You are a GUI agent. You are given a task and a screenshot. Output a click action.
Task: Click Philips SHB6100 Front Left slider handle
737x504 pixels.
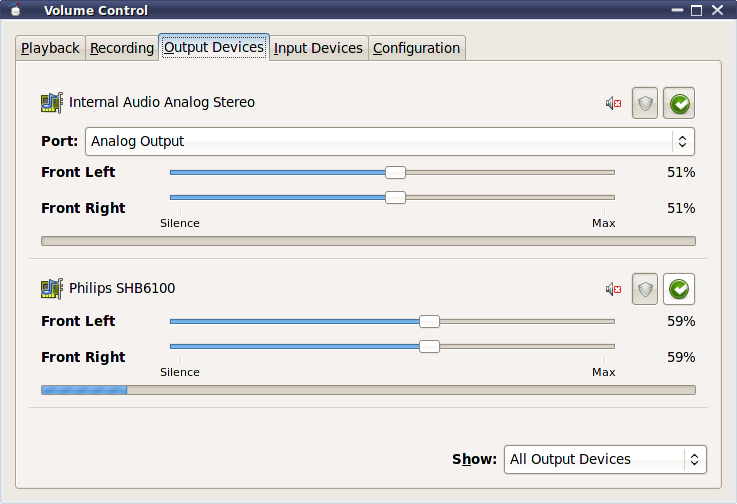tap(429, 321)
